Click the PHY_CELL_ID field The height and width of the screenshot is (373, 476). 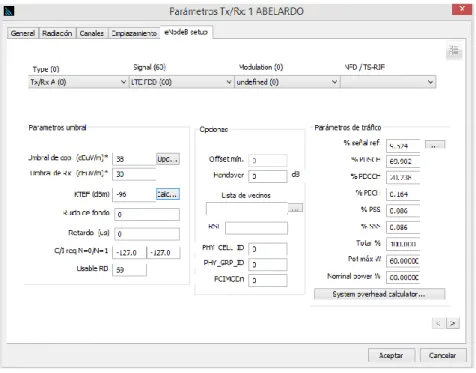coord(268,249)
